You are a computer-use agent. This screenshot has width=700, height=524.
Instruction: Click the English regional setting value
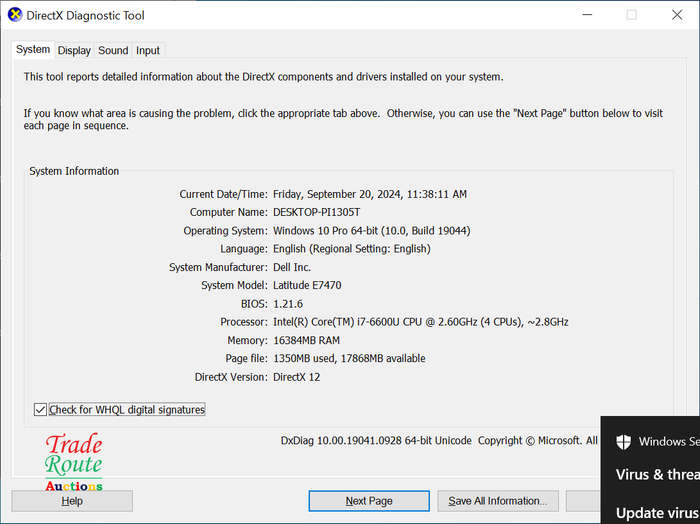[x=352, y=249]
